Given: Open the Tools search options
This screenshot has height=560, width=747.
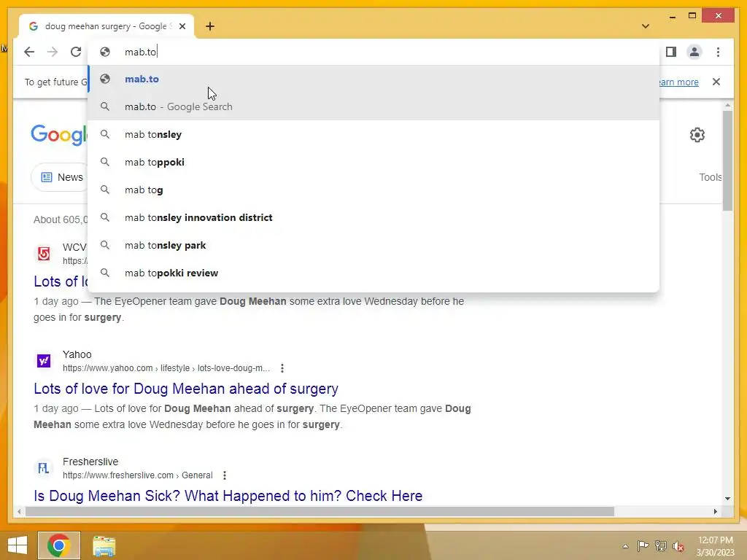Looking at the screenshot, I should click(711, 177).
